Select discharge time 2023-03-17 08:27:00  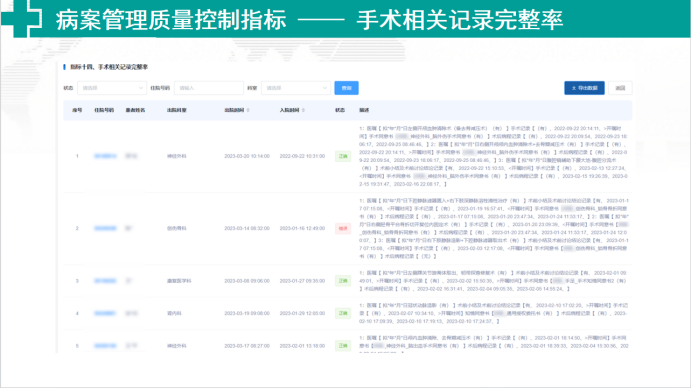coord(247,346)
